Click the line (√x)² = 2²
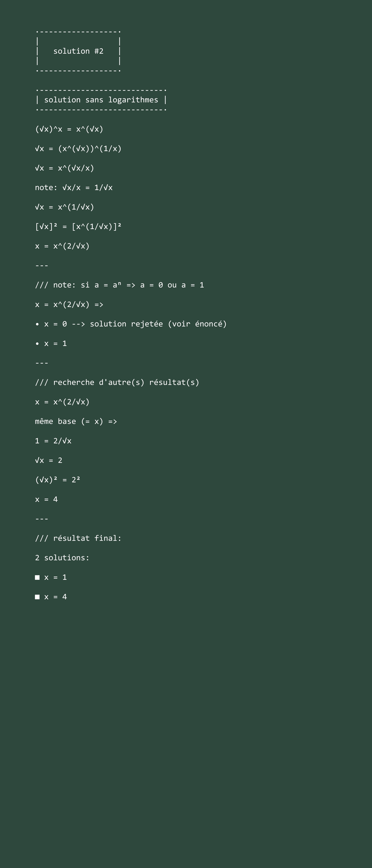The image size is (372, 868). (x=58, y=480)
